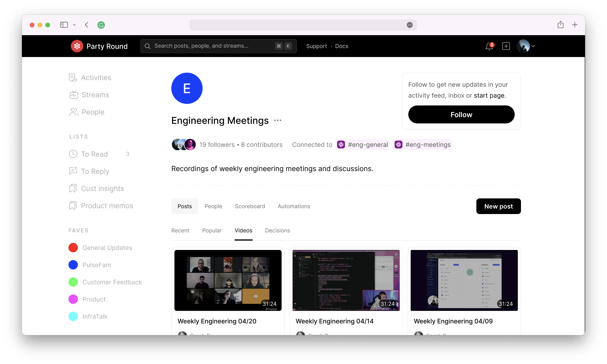Image resolution: width=607 pixels, height=364 pixels.
Task: Click the New post button
Action: [498, 206]
